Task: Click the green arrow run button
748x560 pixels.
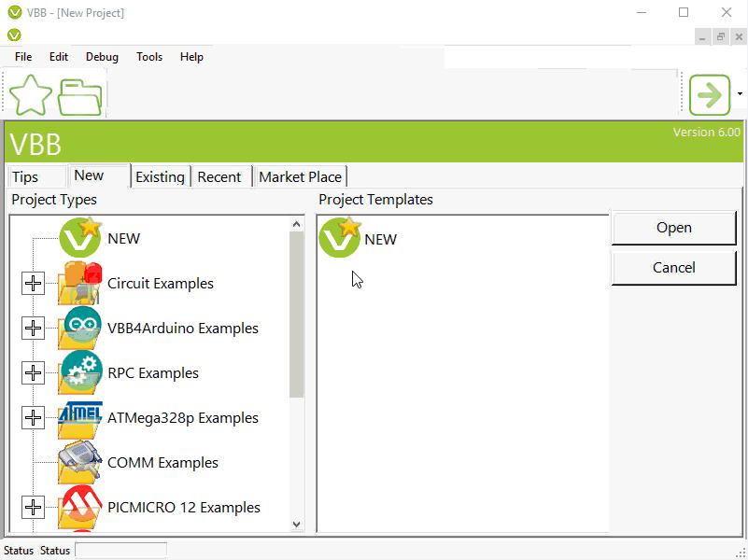Action: tap(710, 95)
